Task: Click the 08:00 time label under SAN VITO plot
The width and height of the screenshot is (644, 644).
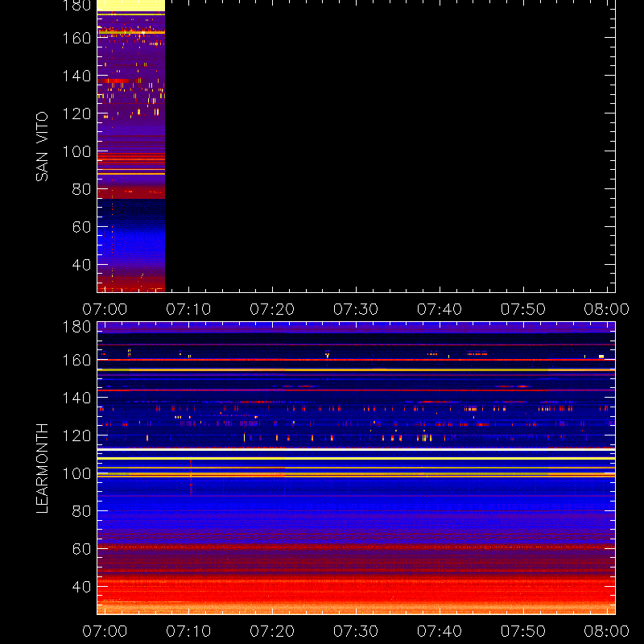Action: point(607,309)
